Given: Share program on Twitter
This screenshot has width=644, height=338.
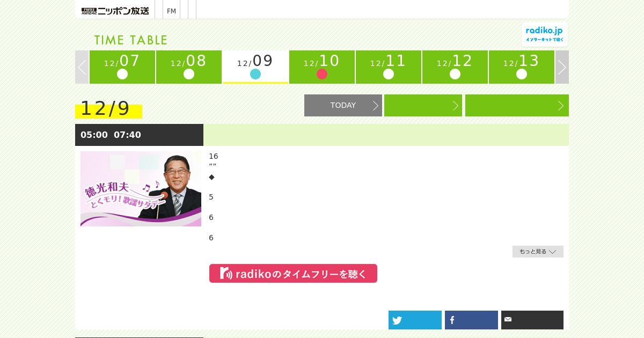Looking at the screenshot, I should pyautogui.click(x=415, y=320).
